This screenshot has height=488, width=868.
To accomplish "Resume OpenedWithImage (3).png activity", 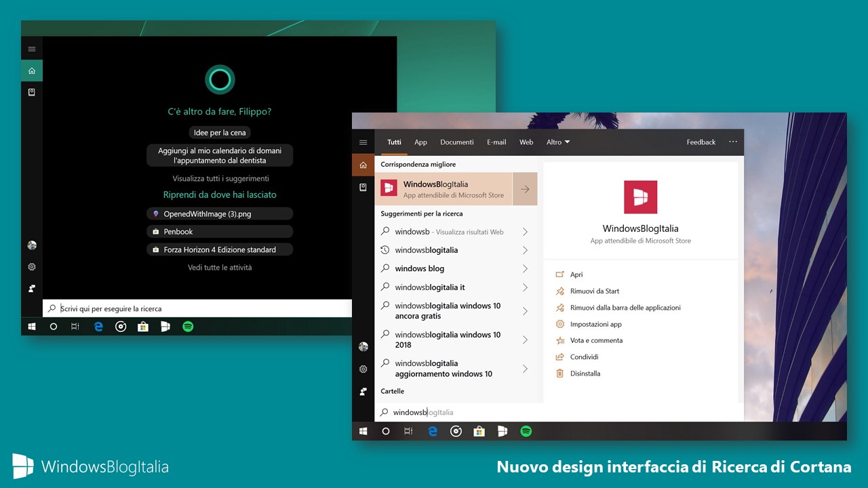I will pyautogui.click(x=220, y=213).
